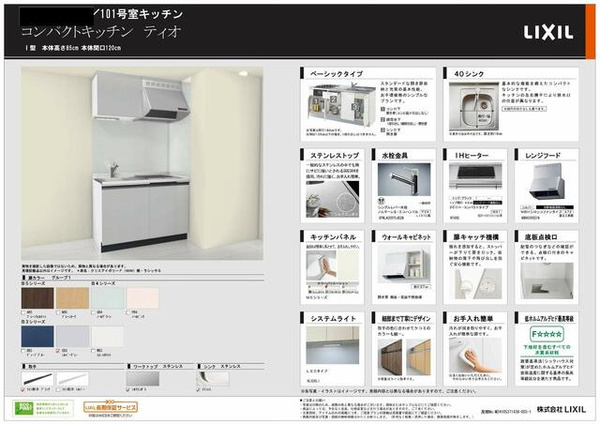Viewport: 600px width, 424px height.
Task: Open the ベーシックタイプ section heading
Action: click(x=340, y=75)
